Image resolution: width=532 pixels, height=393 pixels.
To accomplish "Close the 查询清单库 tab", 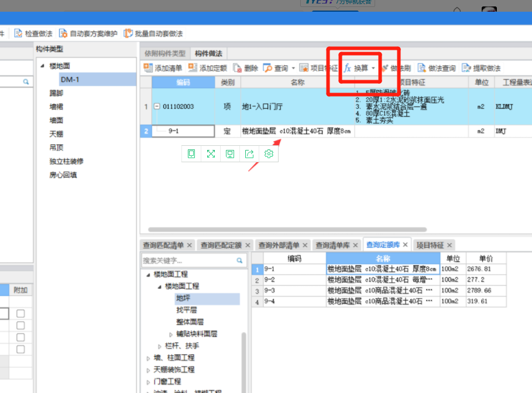I will (x=356, y=245).
